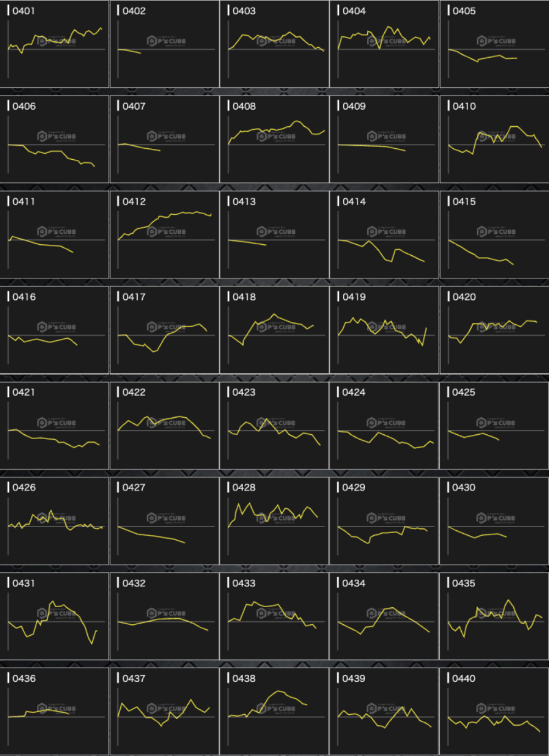Open the 0417 graph tile

165,330
